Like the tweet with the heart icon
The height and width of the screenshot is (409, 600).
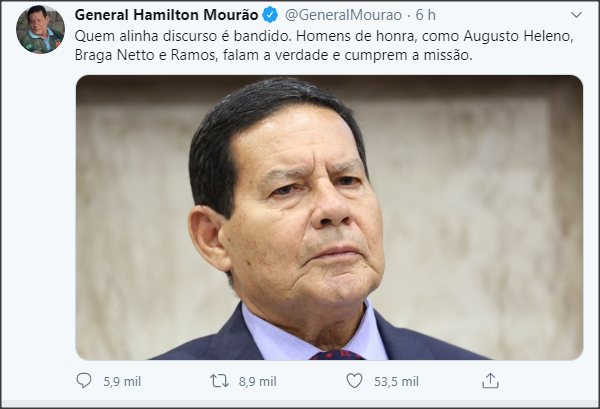tap(354, 381)
